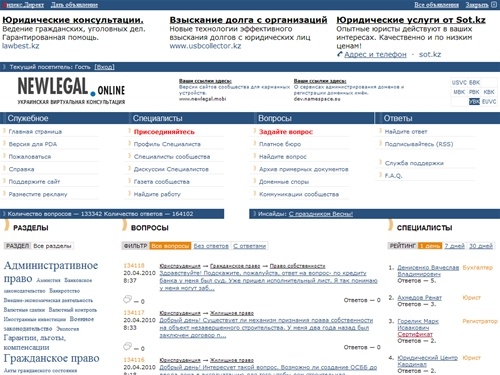Open Административное право section
The width and height of the screenshot is (500, 375).
tap(51, 271)
